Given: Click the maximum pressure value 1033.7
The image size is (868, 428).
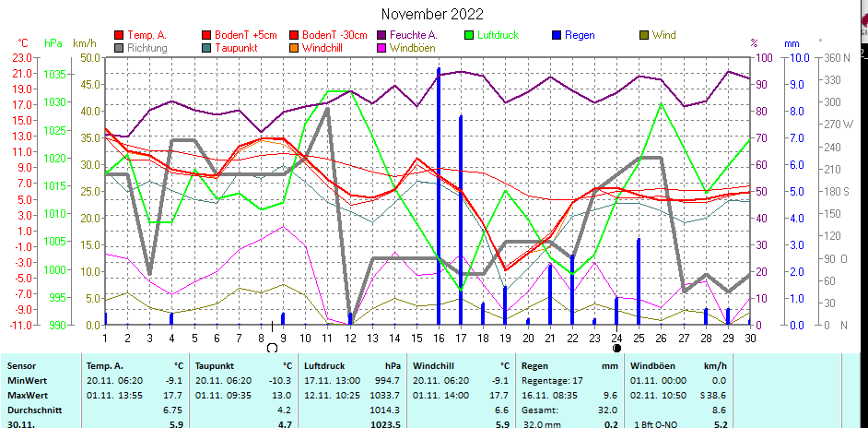Looking at the screenshot, I should [x=386, y=396].
